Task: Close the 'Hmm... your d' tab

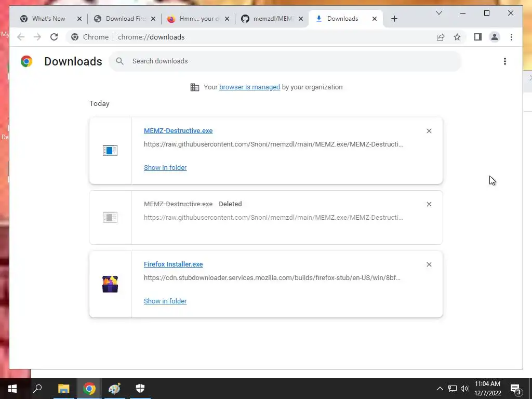Action: coord(227,19)
